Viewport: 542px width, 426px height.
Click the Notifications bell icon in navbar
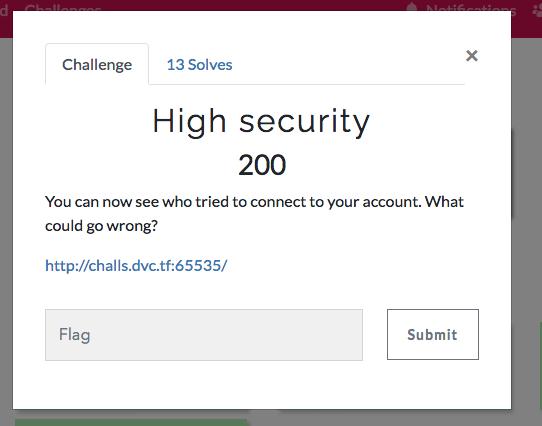pyautogui.click(x=412, y=8)
